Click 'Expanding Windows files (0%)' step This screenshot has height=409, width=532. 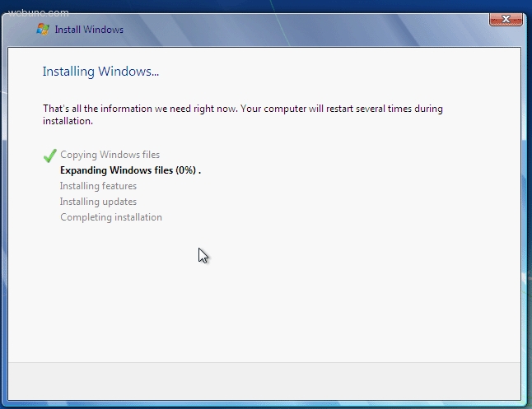point(130,170)
